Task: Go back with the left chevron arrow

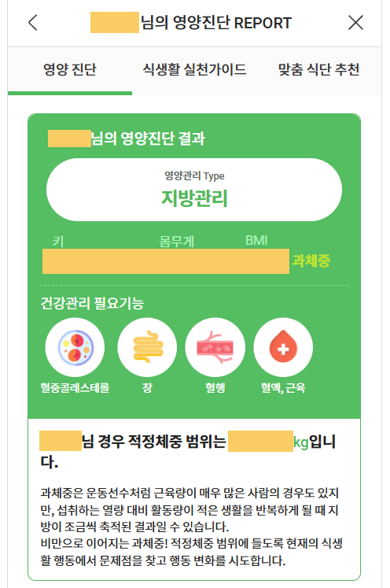Action: pyautogui.click(x=33, y=23)
